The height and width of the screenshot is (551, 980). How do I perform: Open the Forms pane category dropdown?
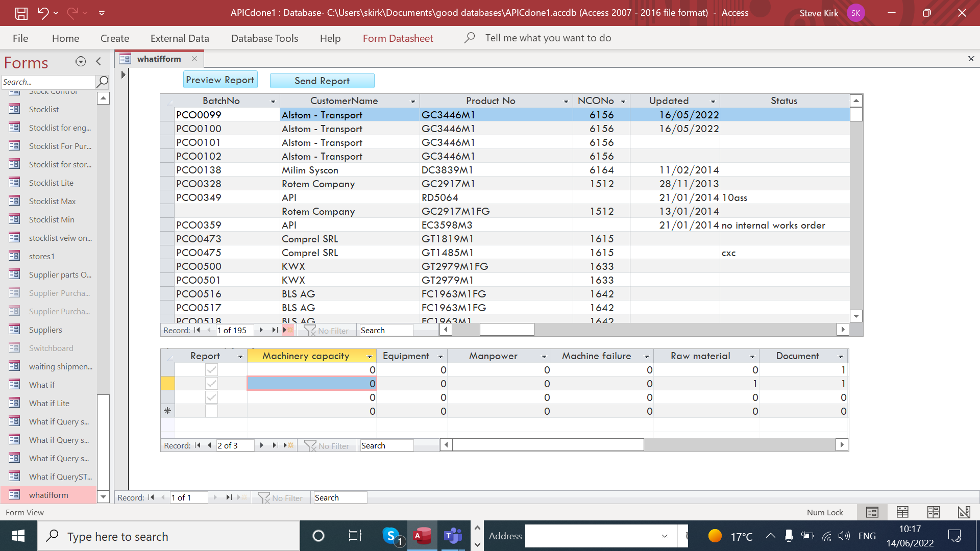click(80, 62)
